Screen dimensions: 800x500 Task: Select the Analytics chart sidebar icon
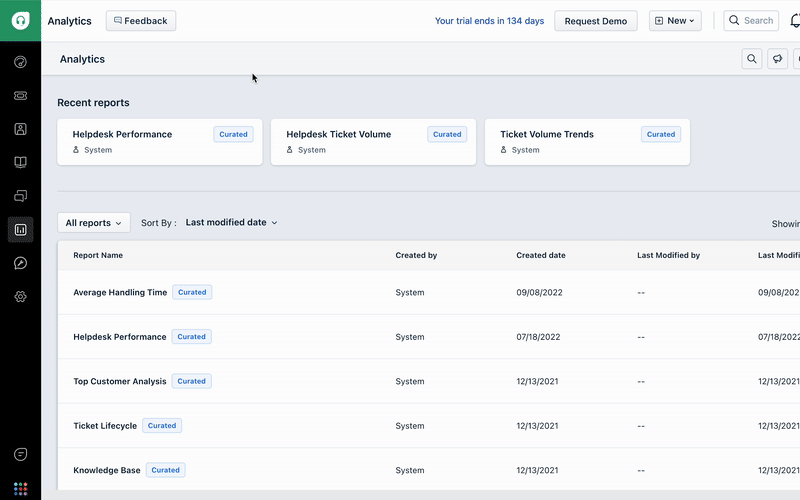click(20, 230)
